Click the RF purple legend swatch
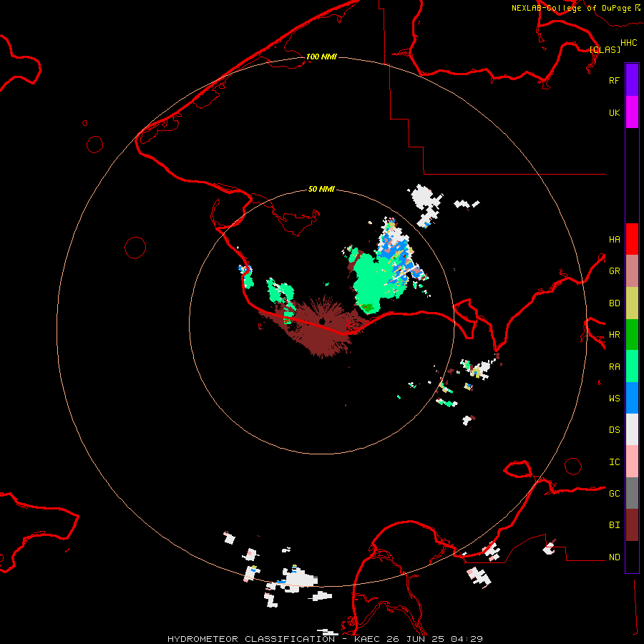Viewport: 644px width, 644px height. [x=632, y=80]
